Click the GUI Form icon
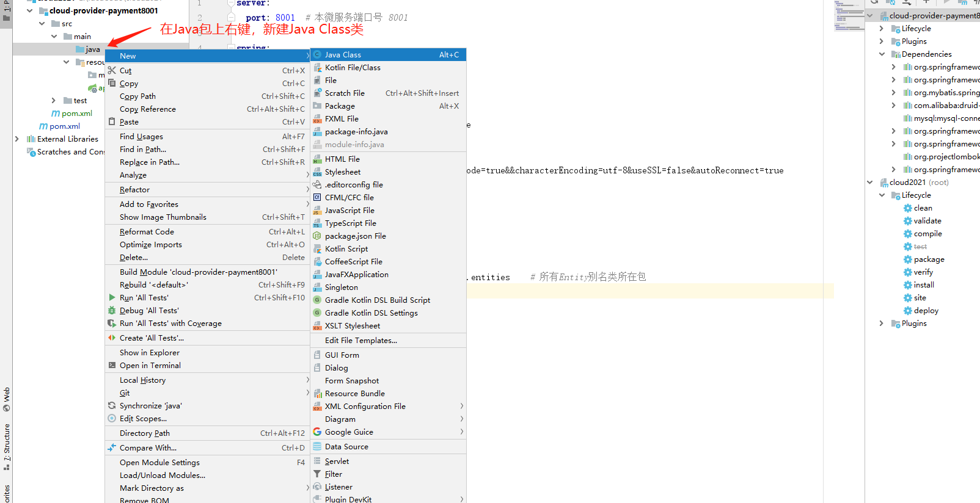 [x=317, y=355]
